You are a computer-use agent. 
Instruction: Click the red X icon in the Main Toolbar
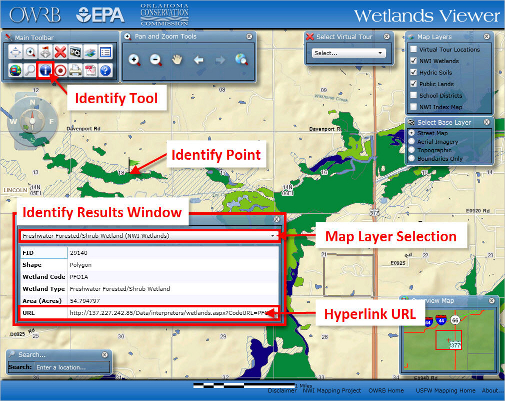coord(60,52)
